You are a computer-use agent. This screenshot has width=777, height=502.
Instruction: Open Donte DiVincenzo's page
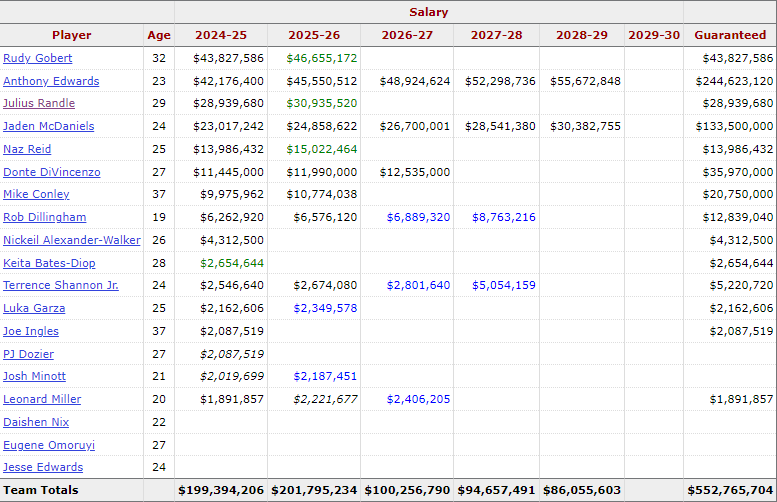(x=52, y=172)
